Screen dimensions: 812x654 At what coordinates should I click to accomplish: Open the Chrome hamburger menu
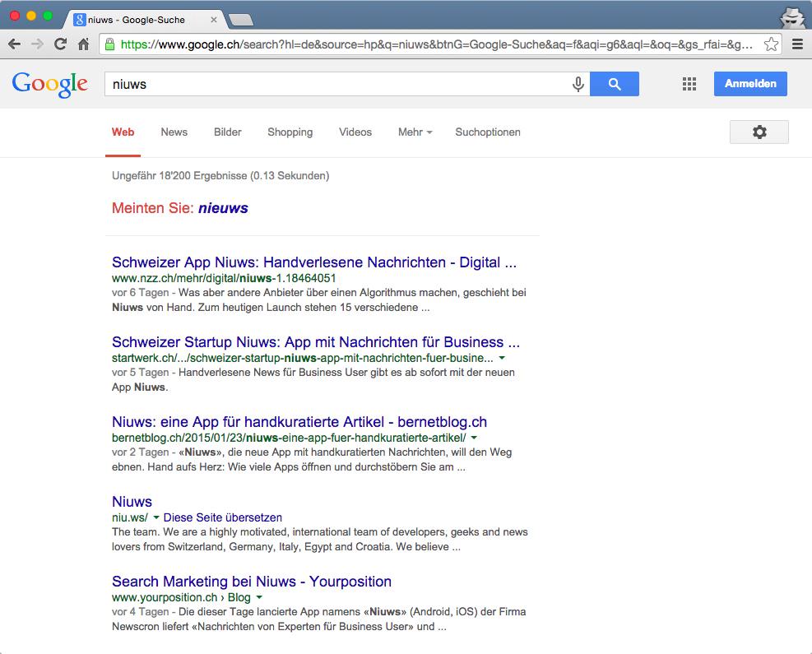point(798,44)
